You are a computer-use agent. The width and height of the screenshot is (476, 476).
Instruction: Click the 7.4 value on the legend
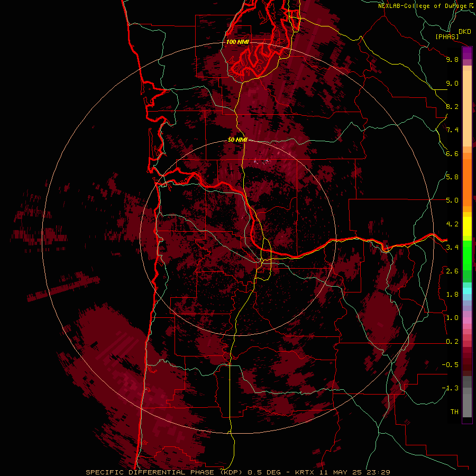(x=452, y=130)
